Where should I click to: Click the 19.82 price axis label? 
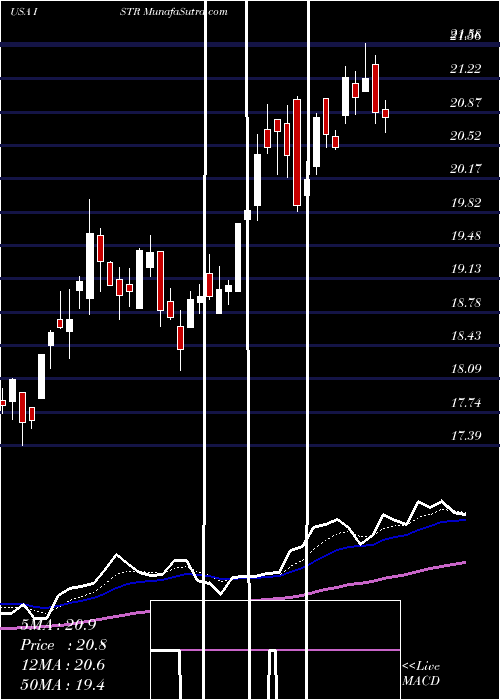466,203
